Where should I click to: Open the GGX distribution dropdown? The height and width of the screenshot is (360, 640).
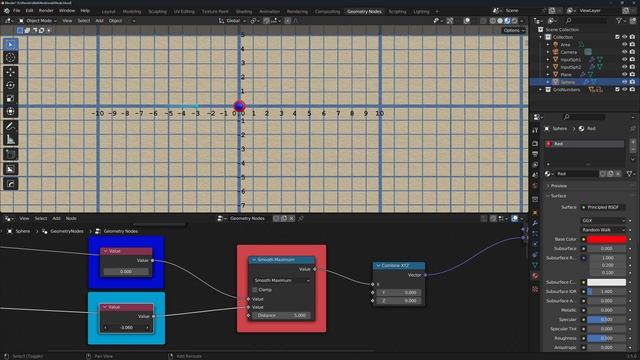(603, 220)
